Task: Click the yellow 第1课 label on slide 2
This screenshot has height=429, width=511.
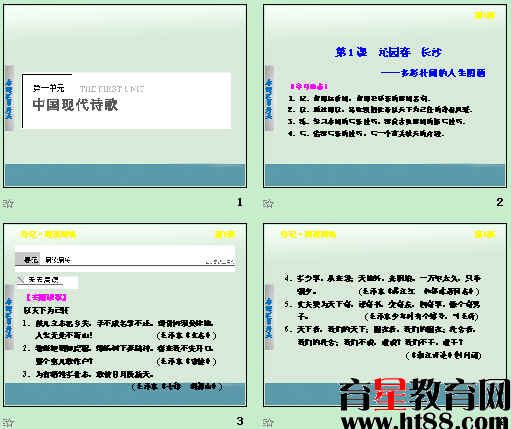Action: (485, 15)
